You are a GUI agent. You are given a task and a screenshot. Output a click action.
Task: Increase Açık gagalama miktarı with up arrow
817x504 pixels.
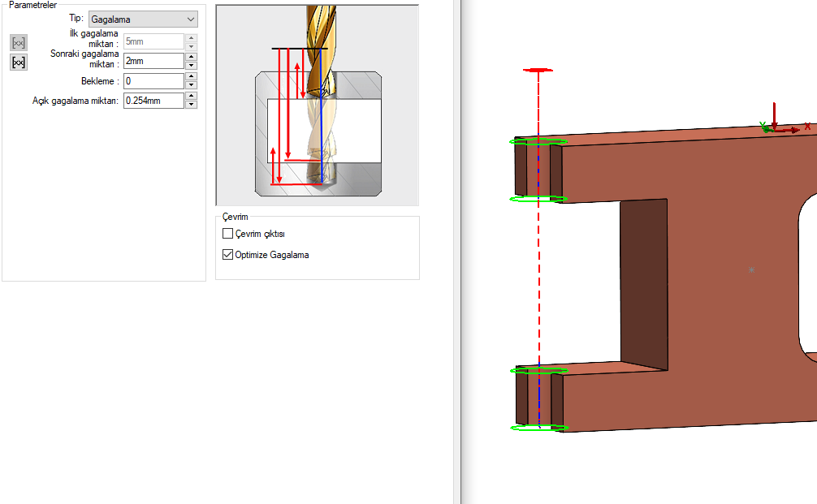tap(191, 97)
